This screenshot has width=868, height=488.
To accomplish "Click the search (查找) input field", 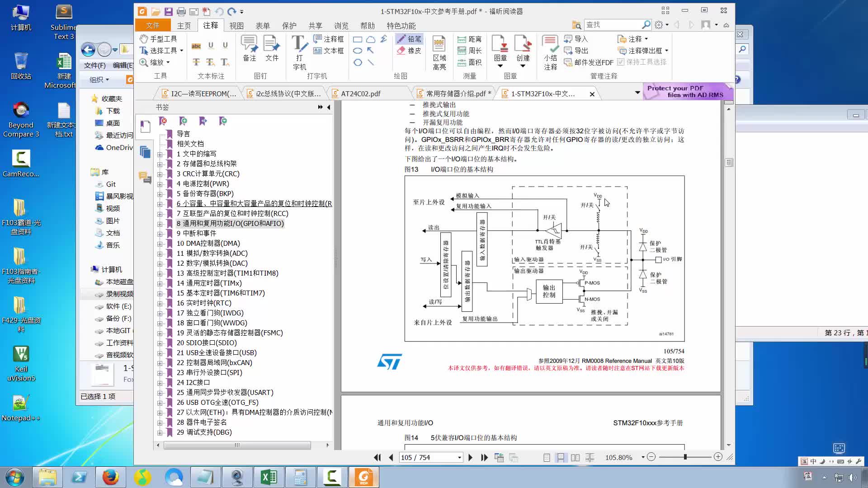I will 613,25.
